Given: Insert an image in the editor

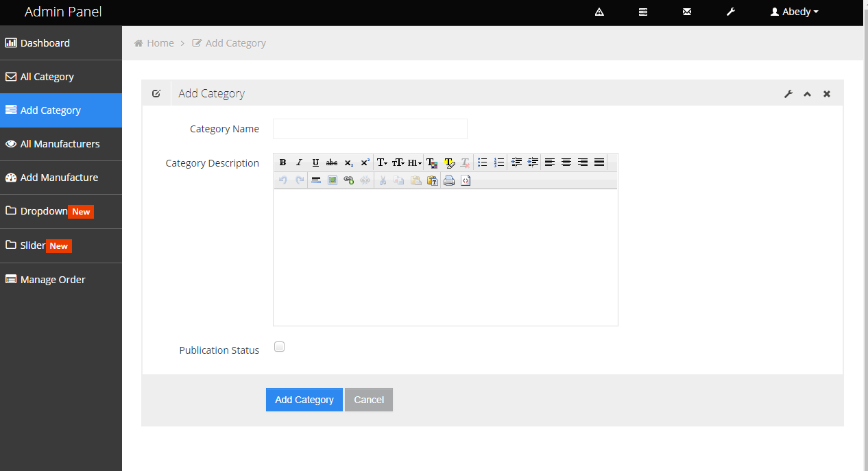Looking at the screenshot, I should 333,180.
